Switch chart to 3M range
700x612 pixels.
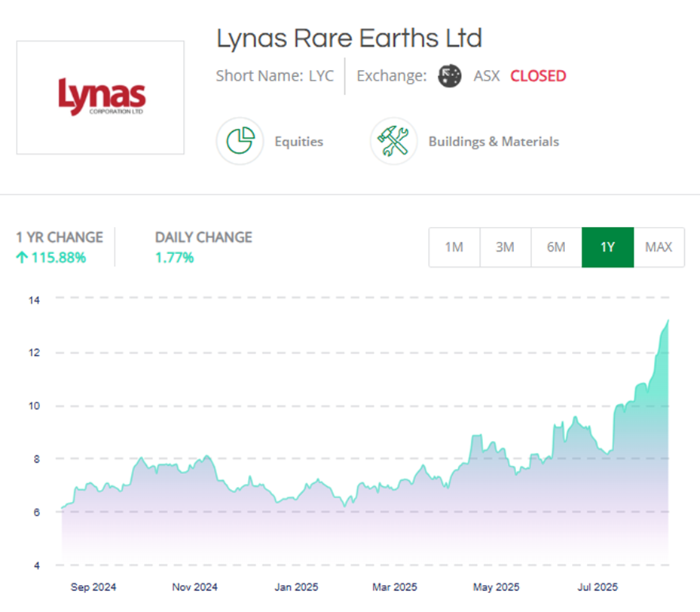coord(505,247)
